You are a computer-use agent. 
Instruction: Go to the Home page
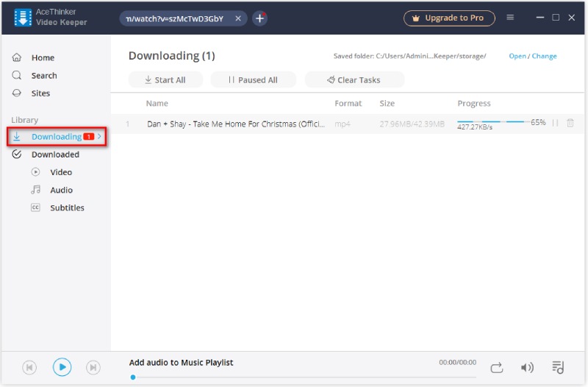pos(43,57)
